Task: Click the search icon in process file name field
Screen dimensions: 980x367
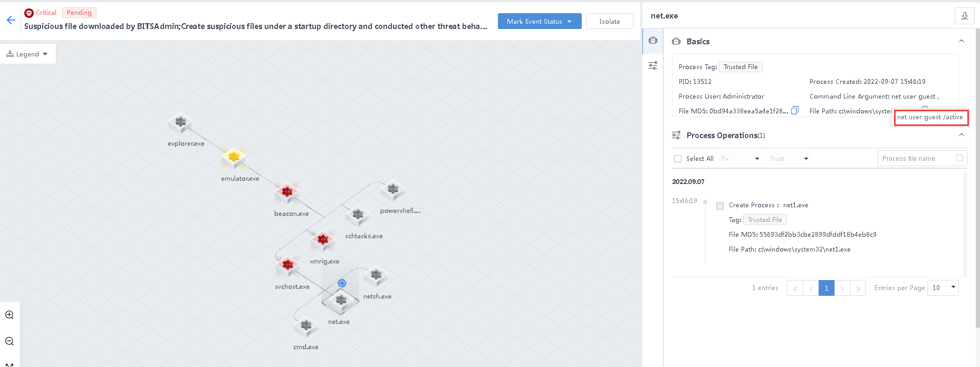Action: point(959,158)
